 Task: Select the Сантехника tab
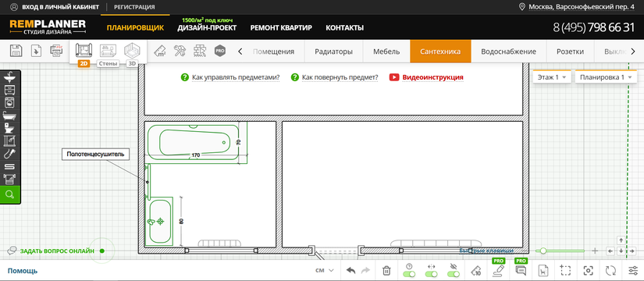point(440,52)
